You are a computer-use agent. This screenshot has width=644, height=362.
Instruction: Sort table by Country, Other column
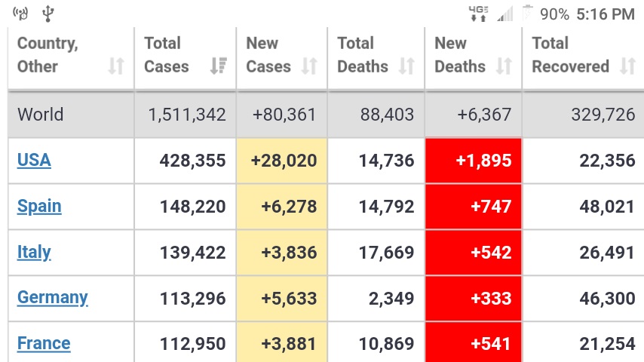[x=116, y=66]
